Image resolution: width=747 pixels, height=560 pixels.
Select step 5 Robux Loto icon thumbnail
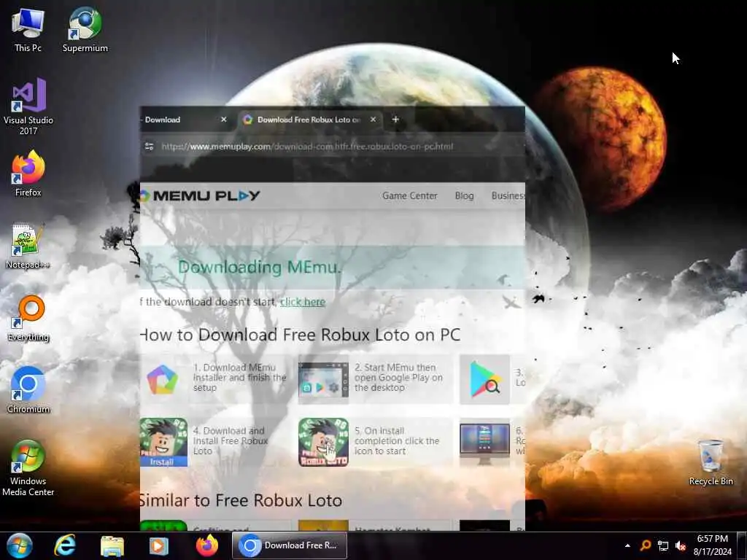click(x=323, y=443)
